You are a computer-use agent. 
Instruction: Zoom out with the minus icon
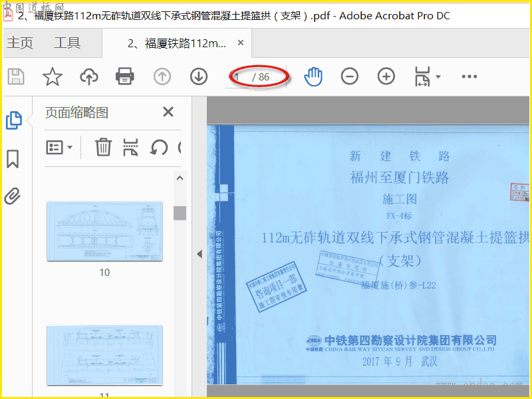350,76
